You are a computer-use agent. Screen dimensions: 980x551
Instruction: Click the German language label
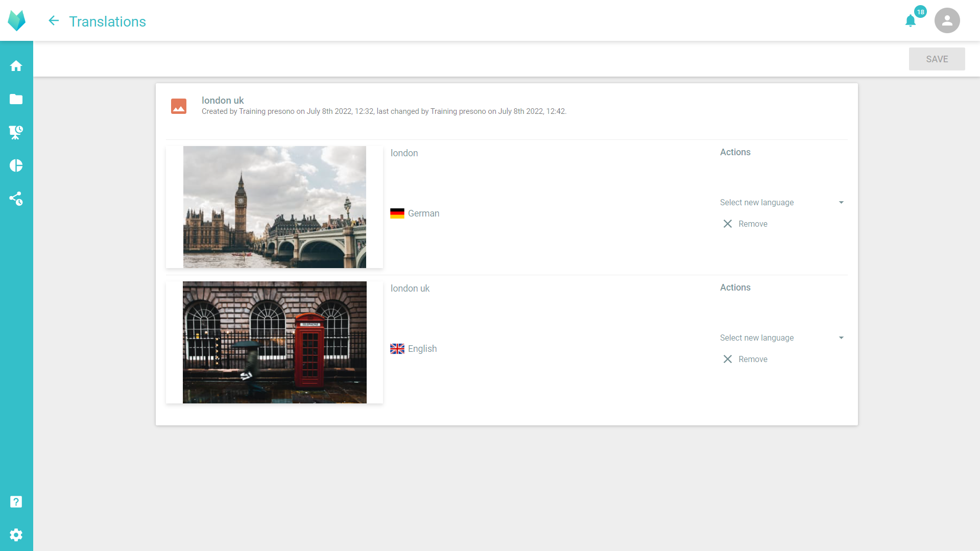point(423,213)
